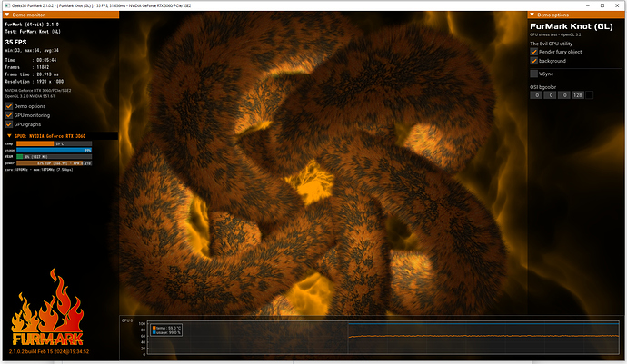Click the build Feb 15 2024 version text

[x=49, y=351]
